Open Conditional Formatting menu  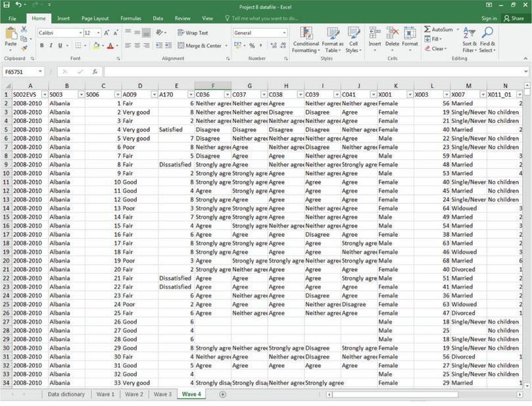[x=306, y=39]
